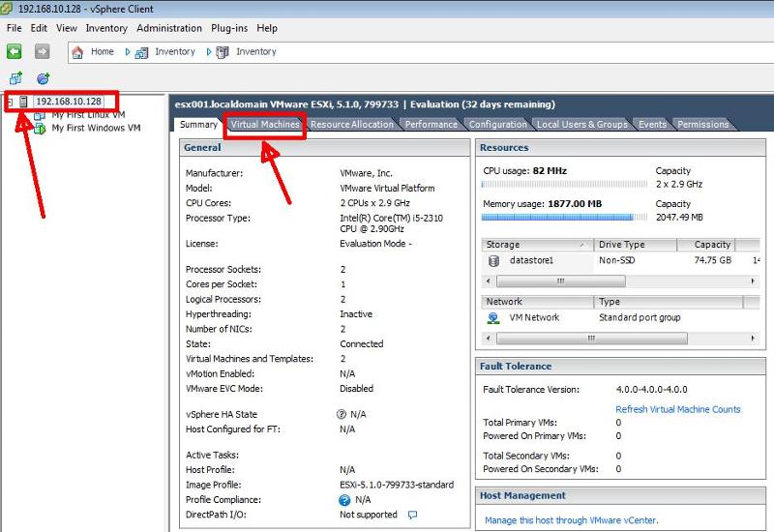This screenshot has height=532, width=774.
Task: Click the green Back navigation arrow
Action: [14, 51]
